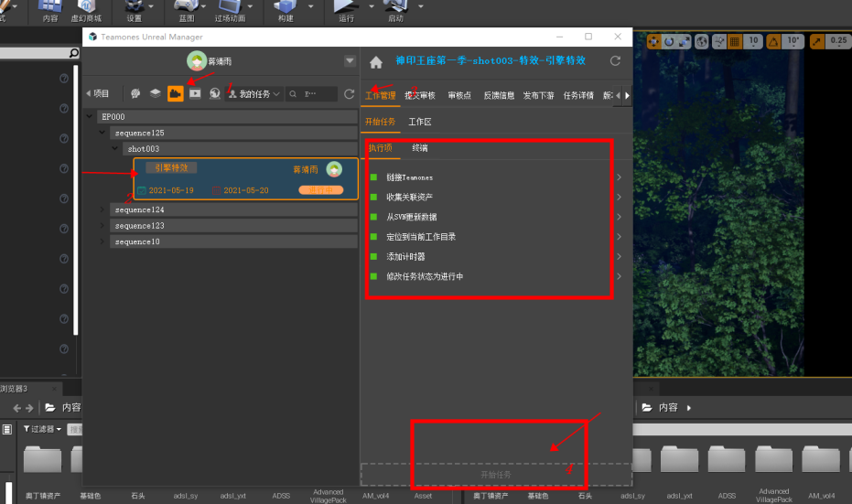Expand the 链接Teamones execution item chevron
852x504 pixels.
click(619, 177)
